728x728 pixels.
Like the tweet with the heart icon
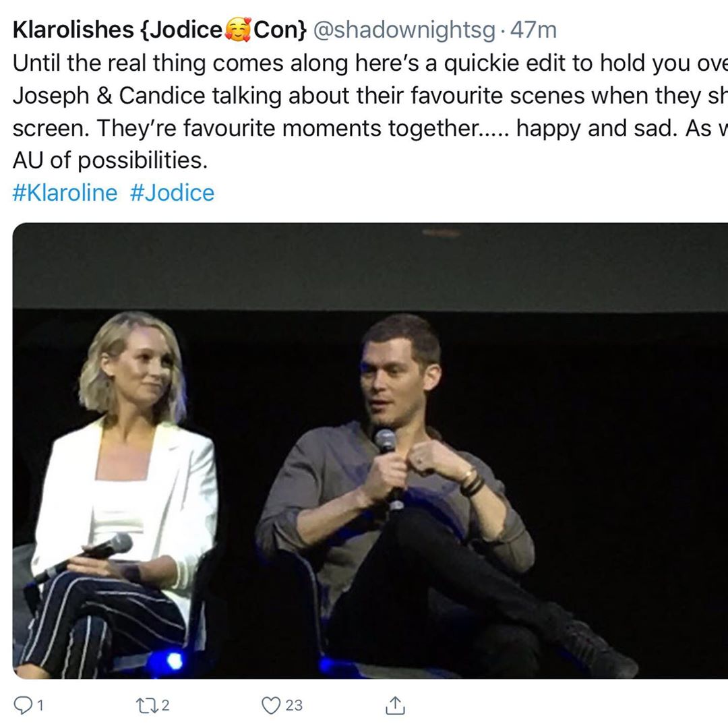pyautogui.click(x=271, y=705)
